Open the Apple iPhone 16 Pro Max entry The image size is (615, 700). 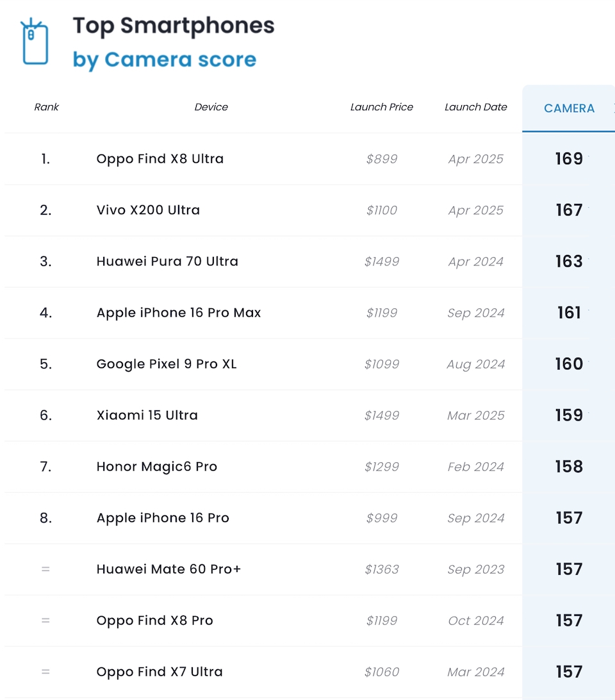tap(179, 313)
